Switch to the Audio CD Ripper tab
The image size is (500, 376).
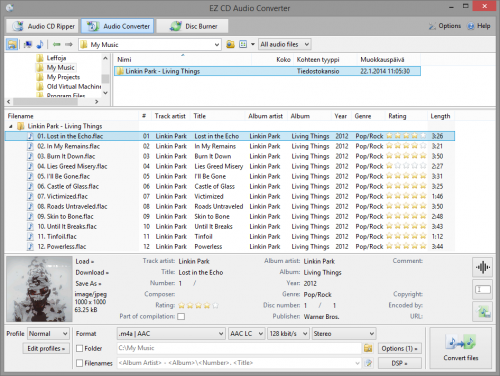pos(43,26)
